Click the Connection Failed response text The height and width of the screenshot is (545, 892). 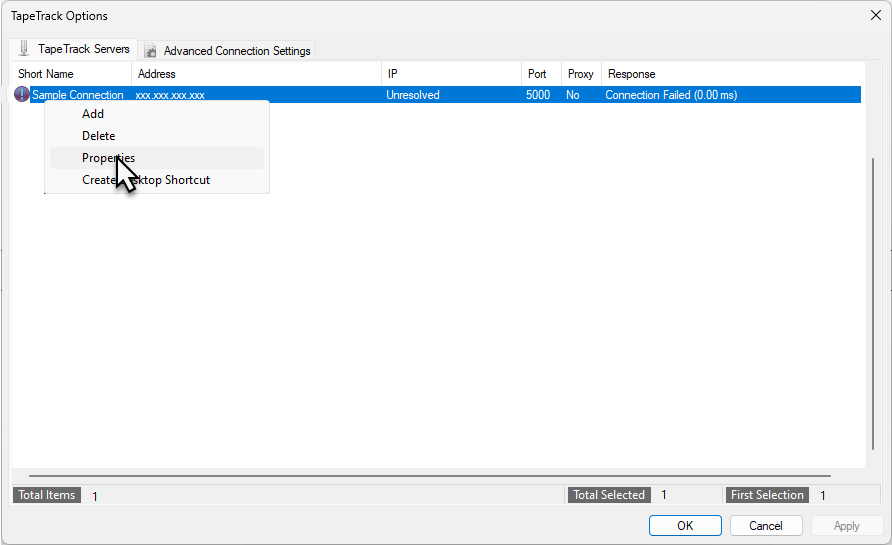671,95
